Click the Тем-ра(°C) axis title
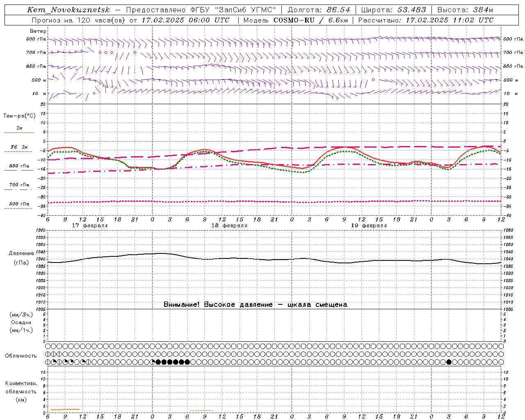Viewport: 525px width, 420px height. pyautogui.click(x=19, y=116)
